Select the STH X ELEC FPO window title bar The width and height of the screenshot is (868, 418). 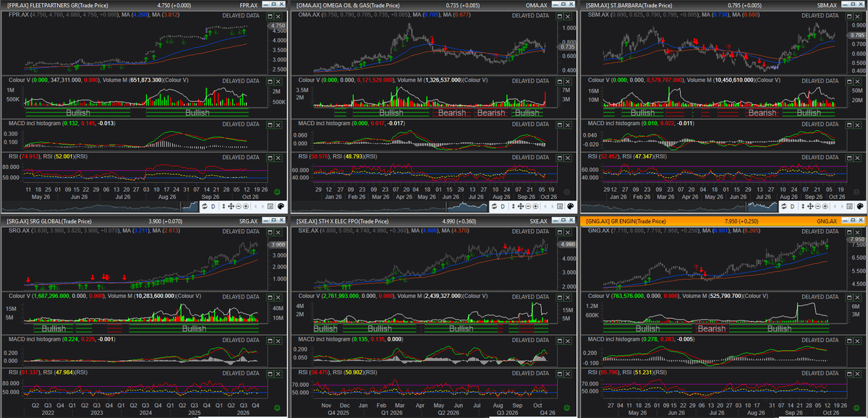[x=434, y=221]
